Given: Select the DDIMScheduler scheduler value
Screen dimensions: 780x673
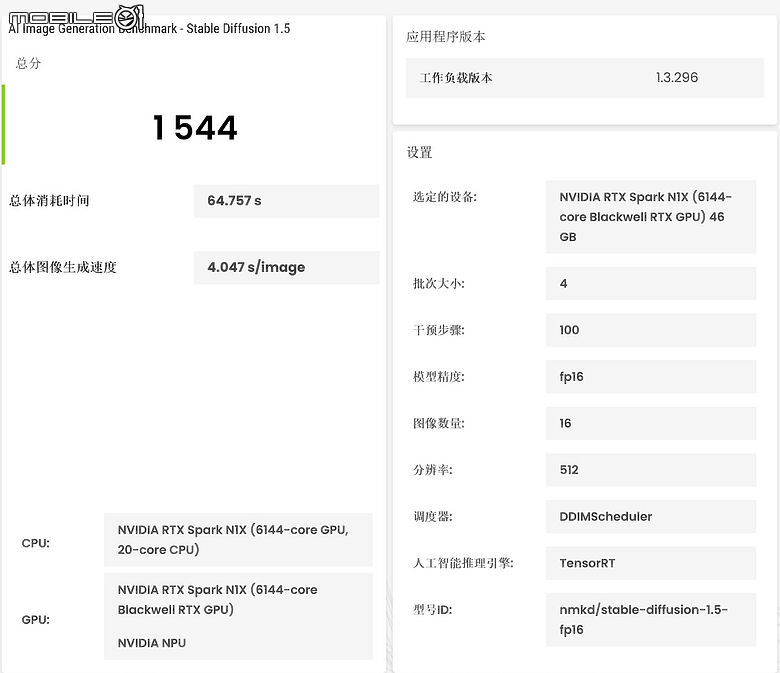Looking at the screenshot, I should click(x=651, y=517).
